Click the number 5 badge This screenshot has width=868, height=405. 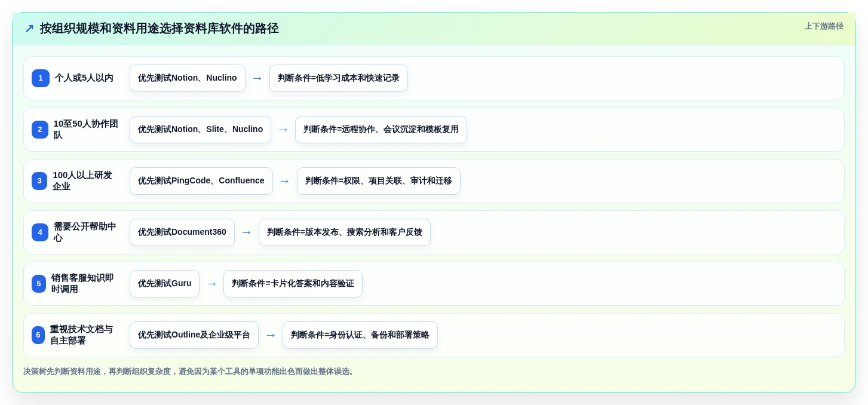pos(39,284)
